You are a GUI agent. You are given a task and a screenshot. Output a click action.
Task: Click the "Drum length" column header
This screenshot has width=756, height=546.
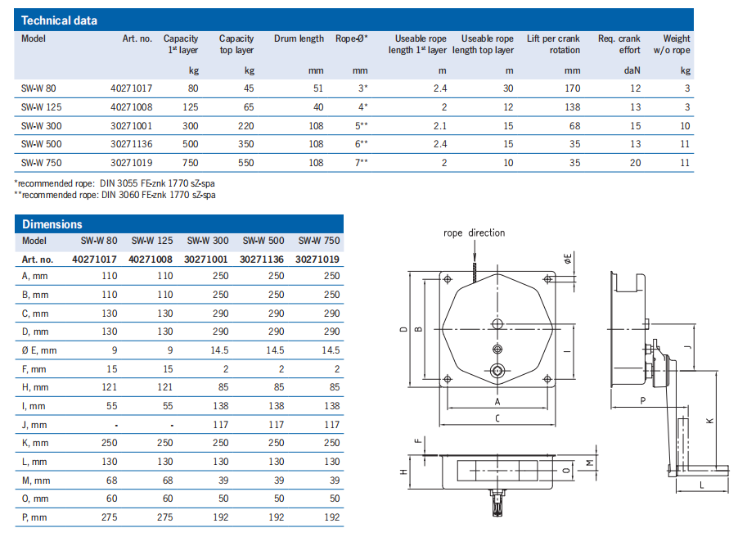(299, 38)
